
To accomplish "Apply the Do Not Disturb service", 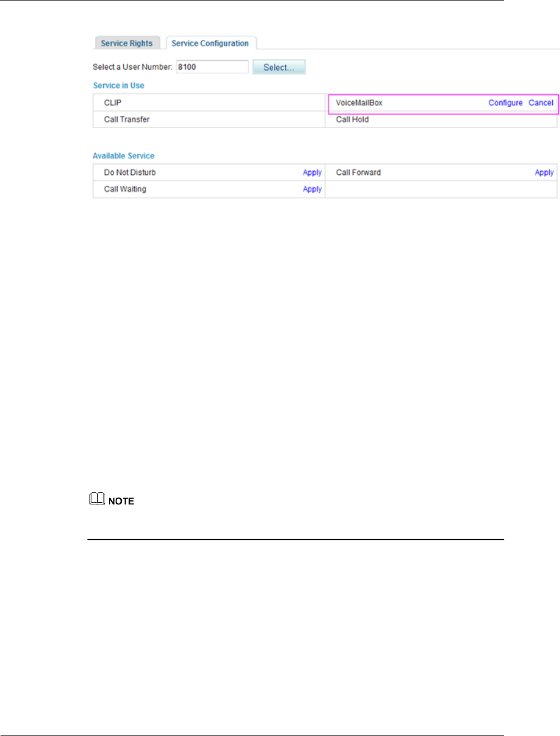I will (x=312, y=172).
